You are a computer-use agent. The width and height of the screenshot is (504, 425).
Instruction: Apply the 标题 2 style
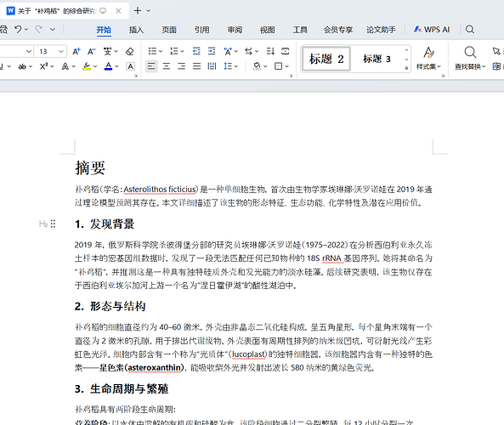(x=326, y=59)
